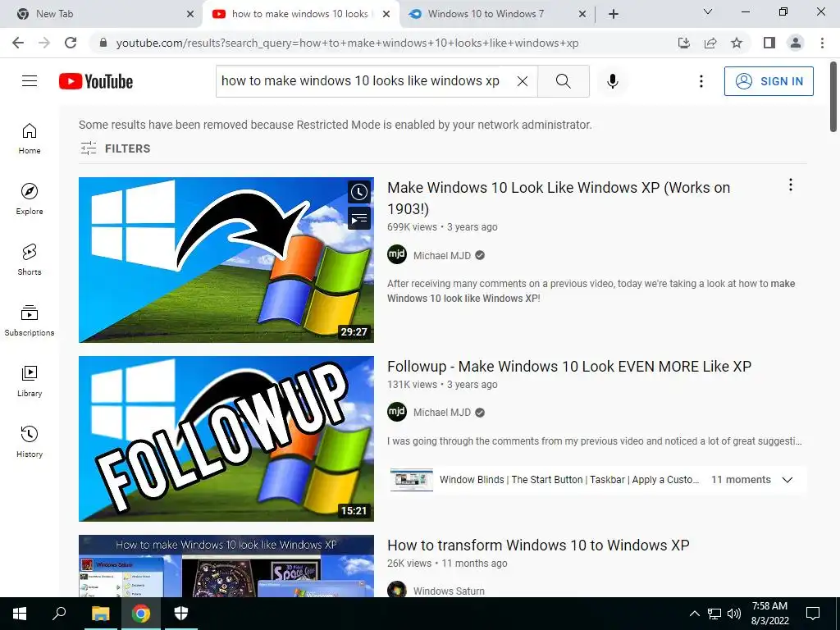Reload the YouTube page
Viewport: 840px width, 630px height.
pos(71,43)
